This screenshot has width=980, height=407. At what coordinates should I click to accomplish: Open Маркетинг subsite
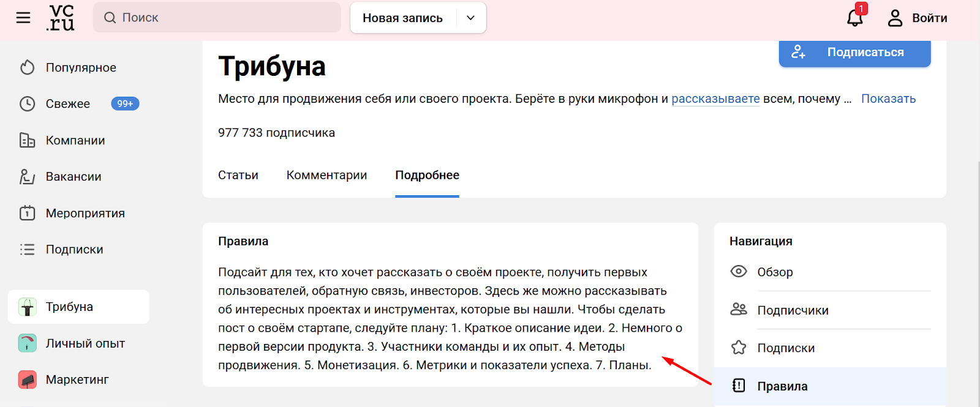point(78,379)
